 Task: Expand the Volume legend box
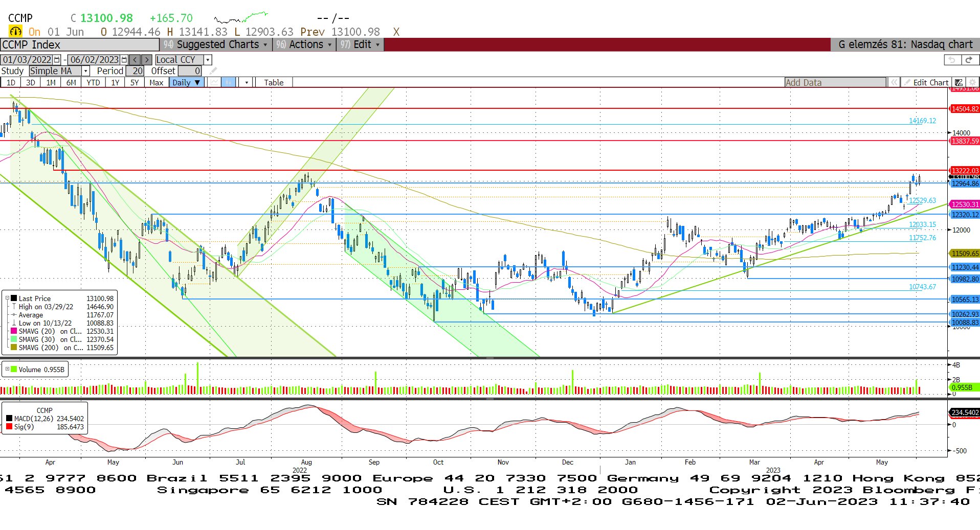pyautogui.click(x=7, y=369)
